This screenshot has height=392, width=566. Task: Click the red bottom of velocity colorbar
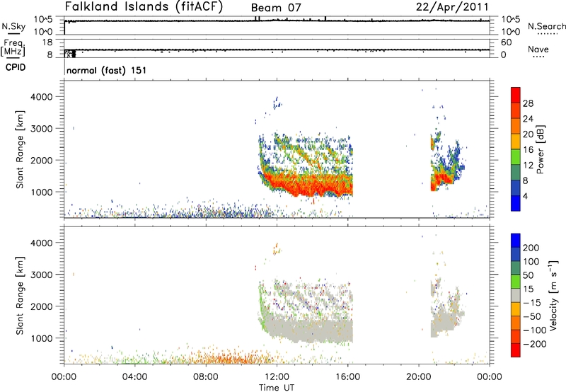516,350
